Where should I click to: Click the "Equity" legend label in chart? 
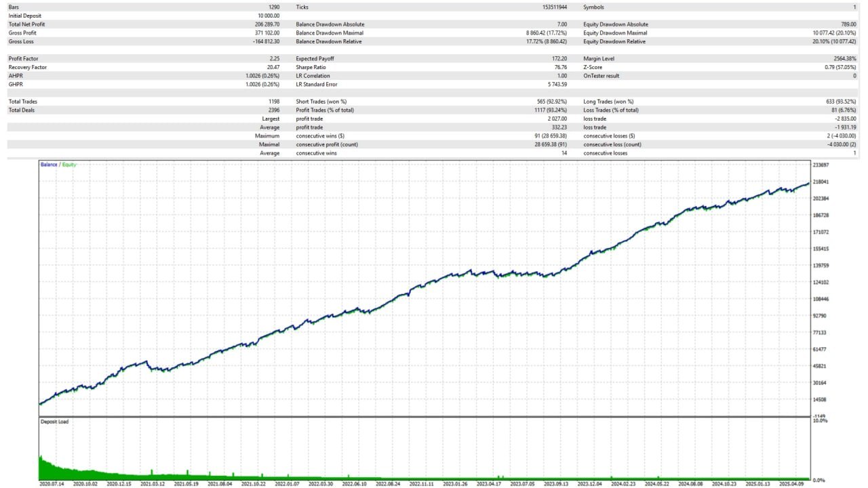click(69, 165)
